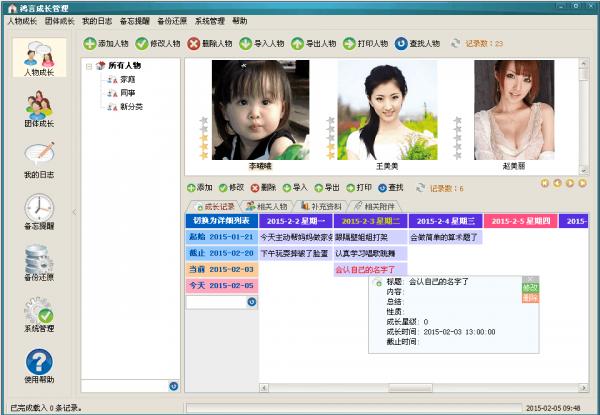
Task: Click 切换为详细列表 button
Action: pyautogui.click(x=221, y=220)
